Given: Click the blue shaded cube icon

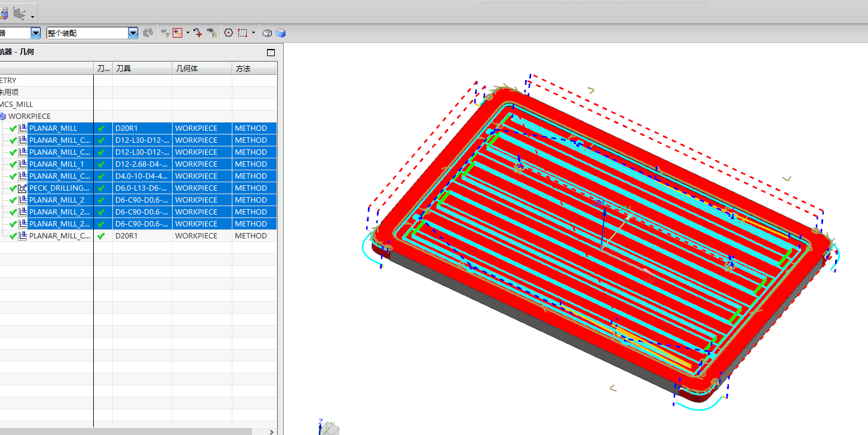Looking at the screenshot, I should (281, 33).
